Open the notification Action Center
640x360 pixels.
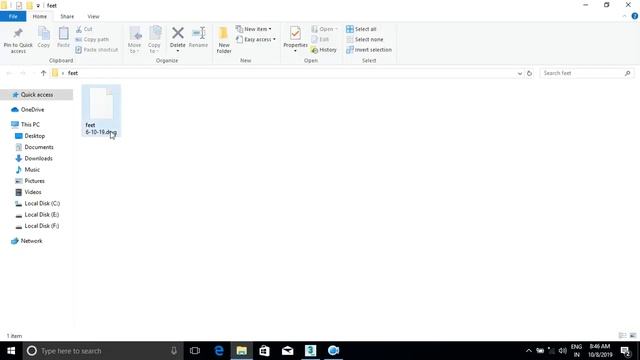pos(625,351)
